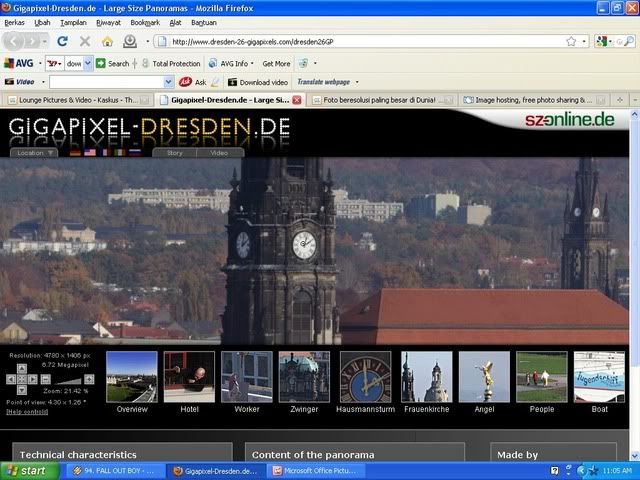Zoom in with the plus button
Screen dimensions: 640x480
(x=89, y=379)
